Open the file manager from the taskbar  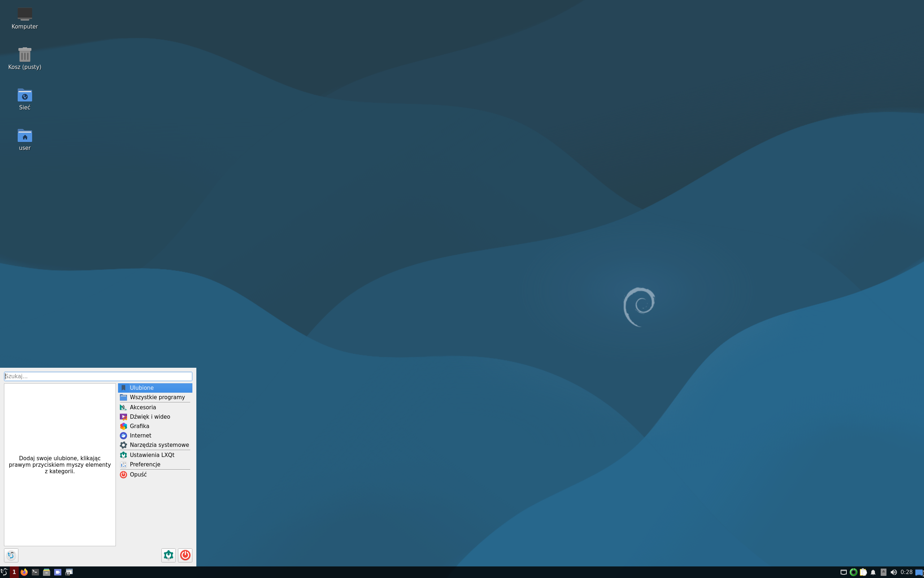[47, 572]
